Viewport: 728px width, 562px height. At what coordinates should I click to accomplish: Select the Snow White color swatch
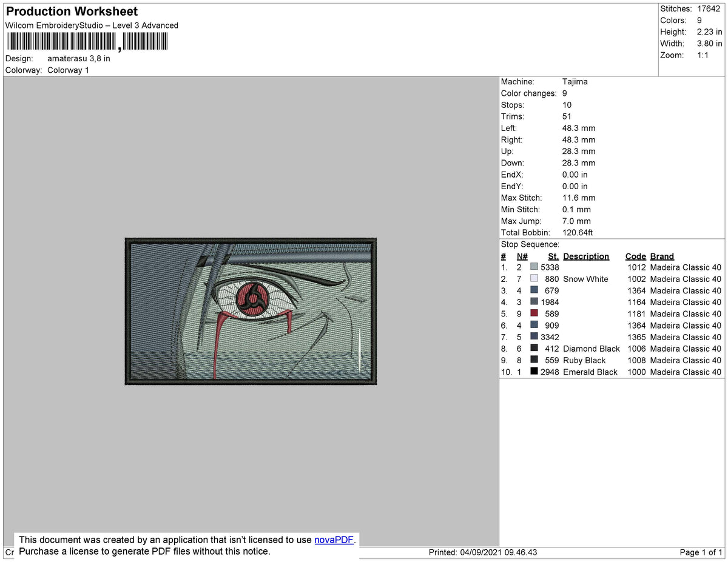(534, 279)
